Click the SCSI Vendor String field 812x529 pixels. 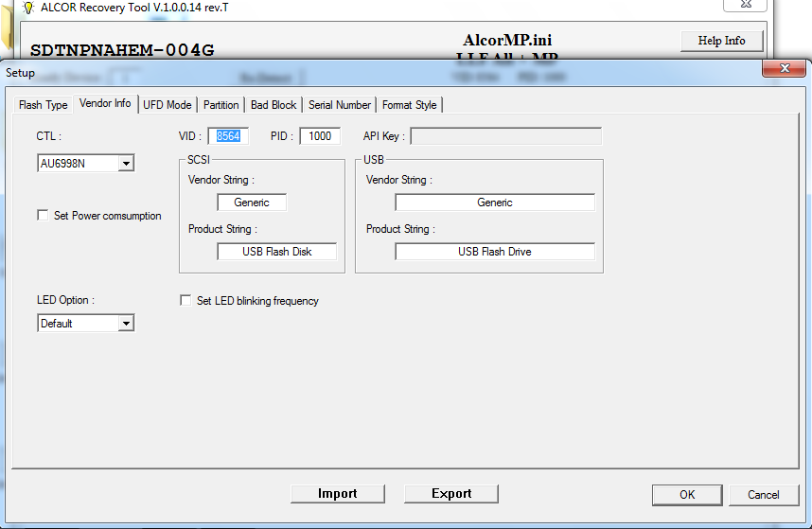252,202
